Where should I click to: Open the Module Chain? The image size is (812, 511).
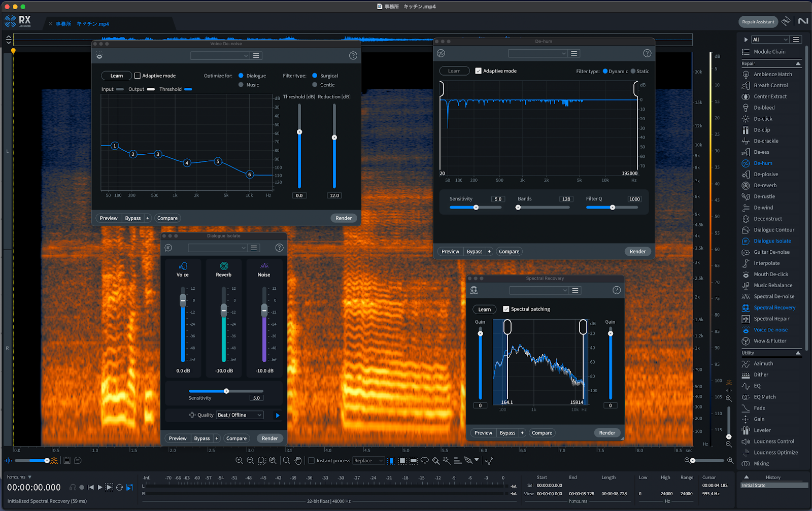tap(769, 52)
